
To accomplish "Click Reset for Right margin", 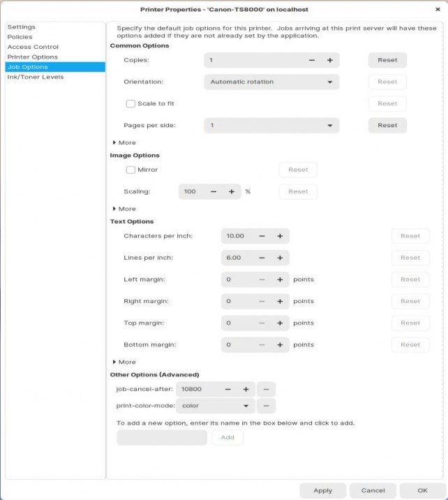I will click(x=410, y=302).
